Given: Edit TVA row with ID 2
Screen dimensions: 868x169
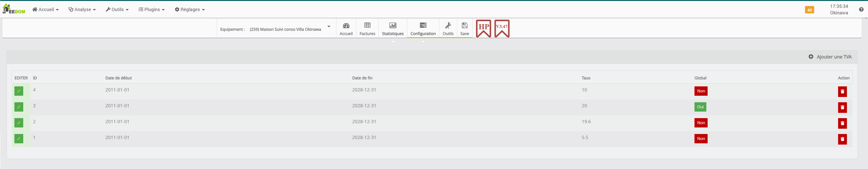Looking at the screenshot, I should pyautogui.click(x=19, y=123).
